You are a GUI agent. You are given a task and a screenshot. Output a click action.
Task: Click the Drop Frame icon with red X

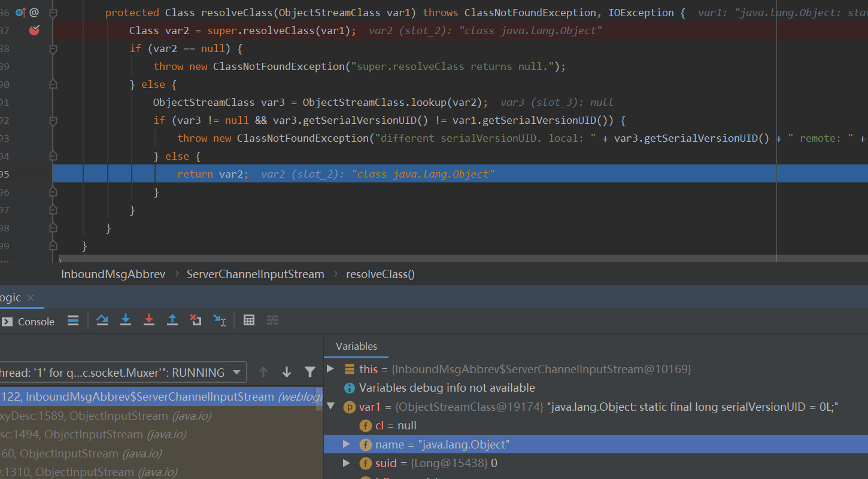click(x=196, y=321)
